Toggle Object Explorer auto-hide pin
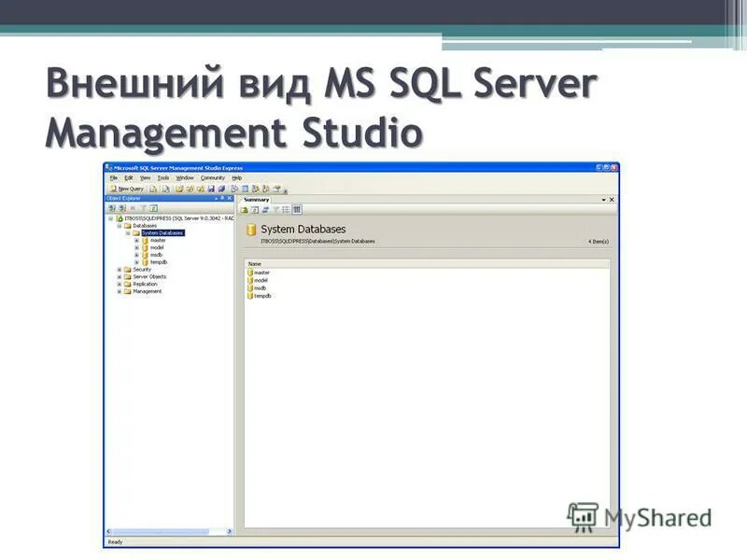 (x=222, y=198)
